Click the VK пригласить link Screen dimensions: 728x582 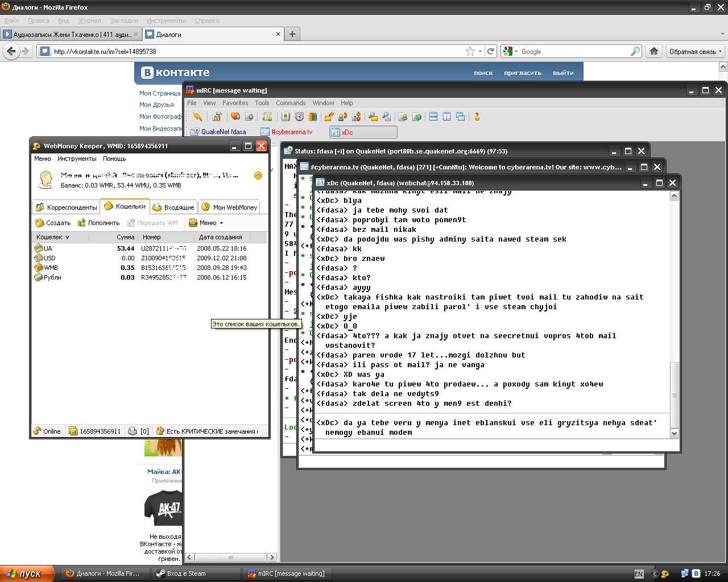pos(523,73)
